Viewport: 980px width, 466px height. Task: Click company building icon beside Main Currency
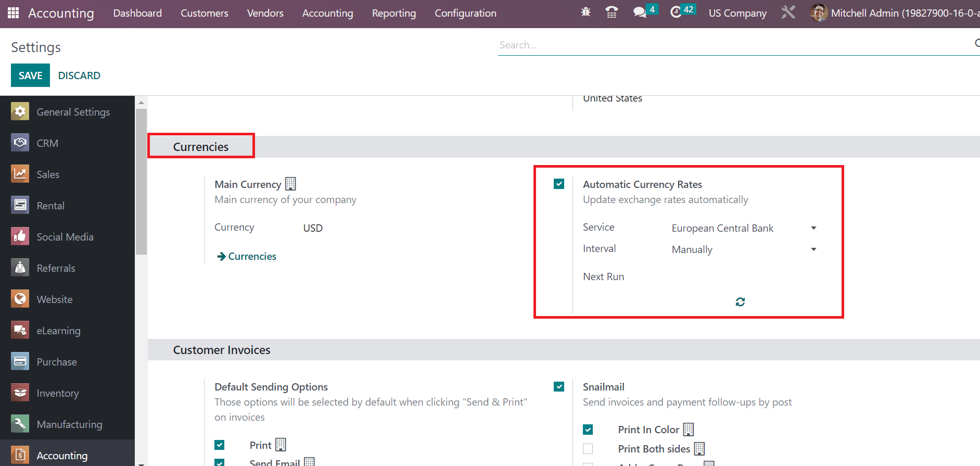[x=290, y=184]
